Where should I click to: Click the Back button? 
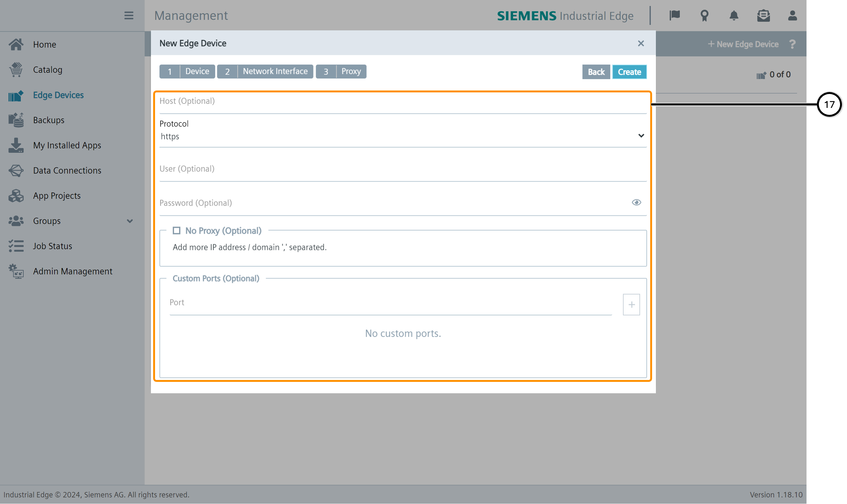(x=596, y=72)
